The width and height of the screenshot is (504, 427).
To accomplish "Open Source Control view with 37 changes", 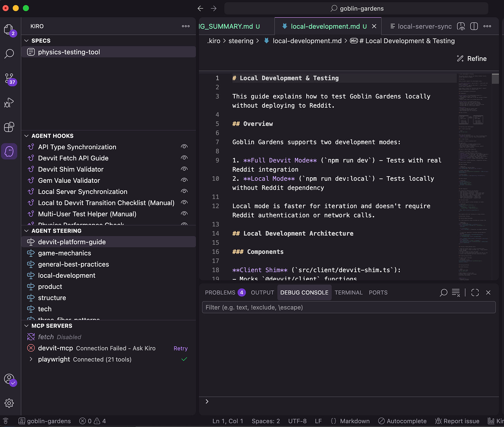I will 10,79.
